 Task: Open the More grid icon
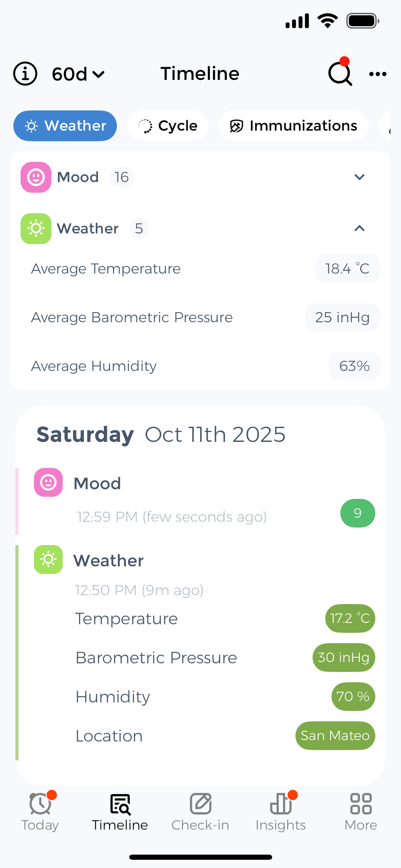click(361, 804)
